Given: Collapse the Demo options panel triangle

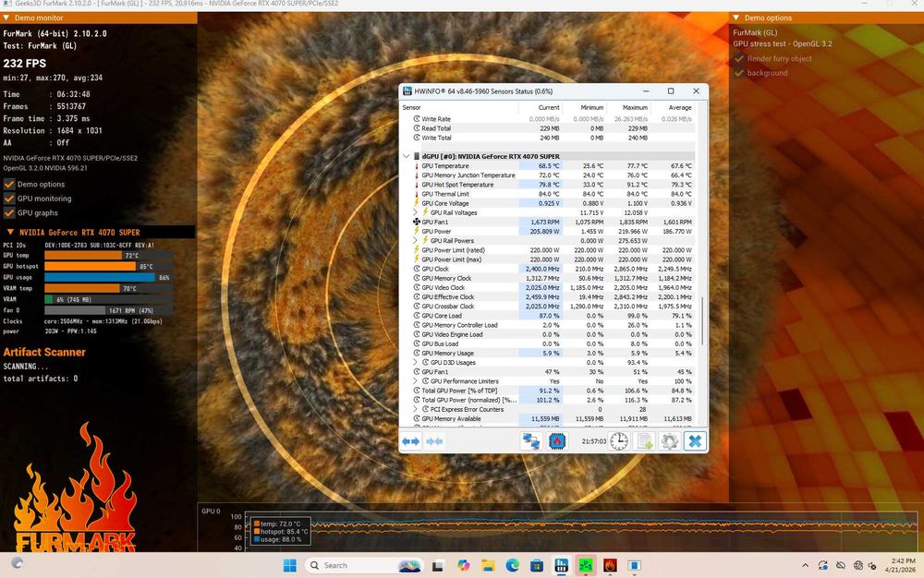Looking at the screenshot, I should [x=736, y=18].
